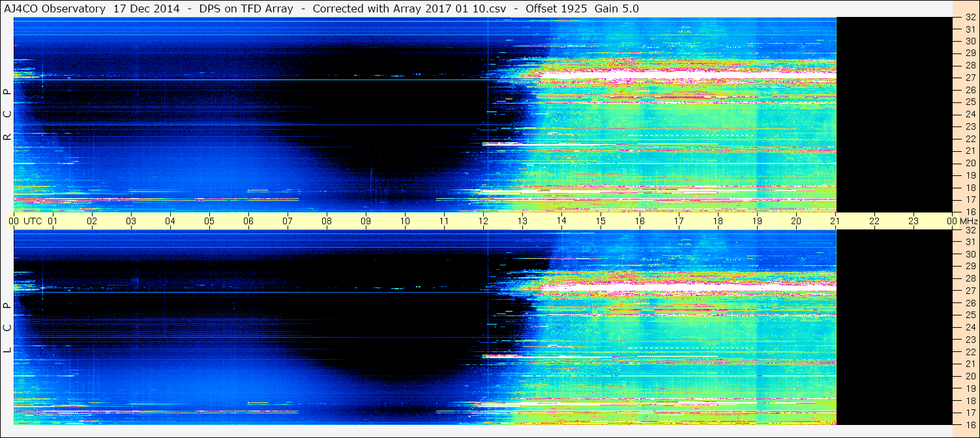Click the 18 hour label on time axis
This screenshot has height=438, width=980.
(718, 221)
